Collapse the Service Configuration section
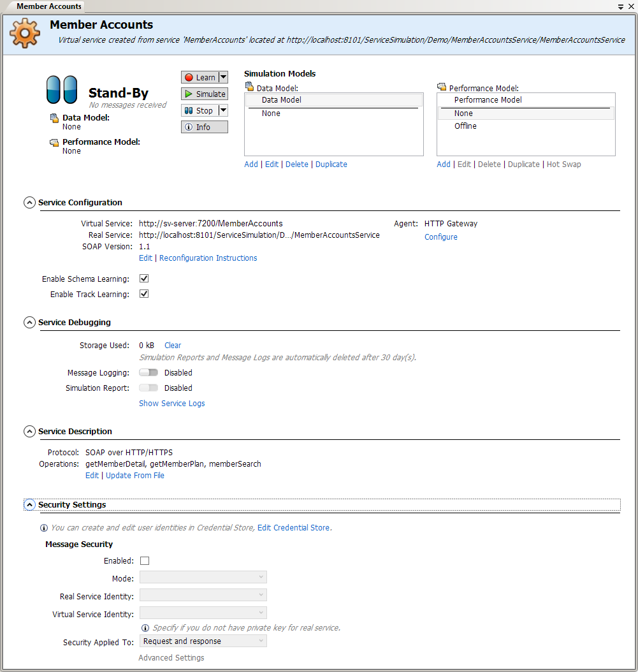638x672 pixels. click(29, 202)
